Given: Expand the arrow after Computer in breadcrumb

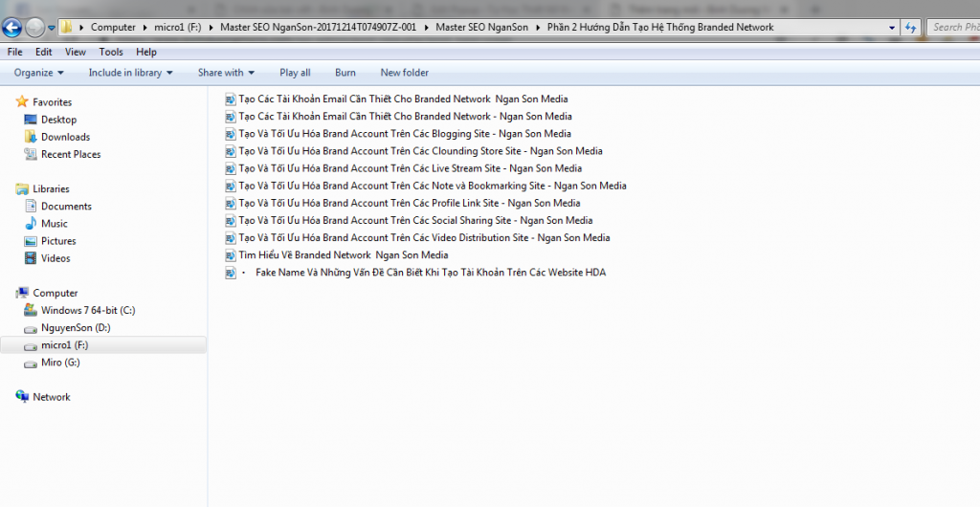Looking at the screenshot, I should [x=145, y=28].
